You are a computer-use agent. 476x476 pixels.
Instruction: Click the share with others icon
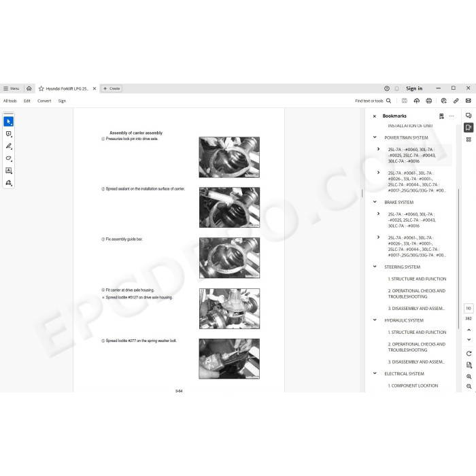point(443,101)
